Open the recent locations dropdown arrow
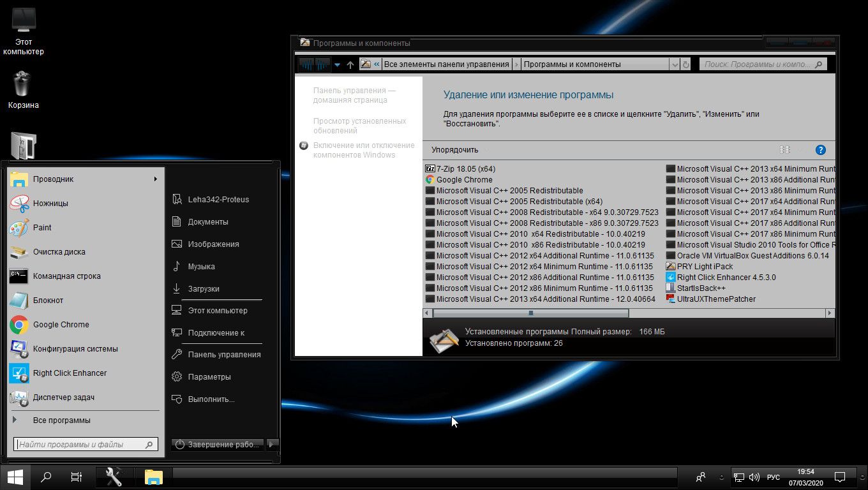868x490 pixels. [x=337, y=64]
